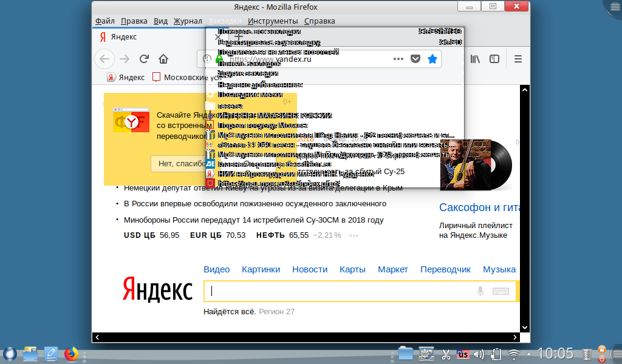Expand 'Другие закладки' submenu
The width and height of the screenshot is (622, 364).
[x=335, y=73]
